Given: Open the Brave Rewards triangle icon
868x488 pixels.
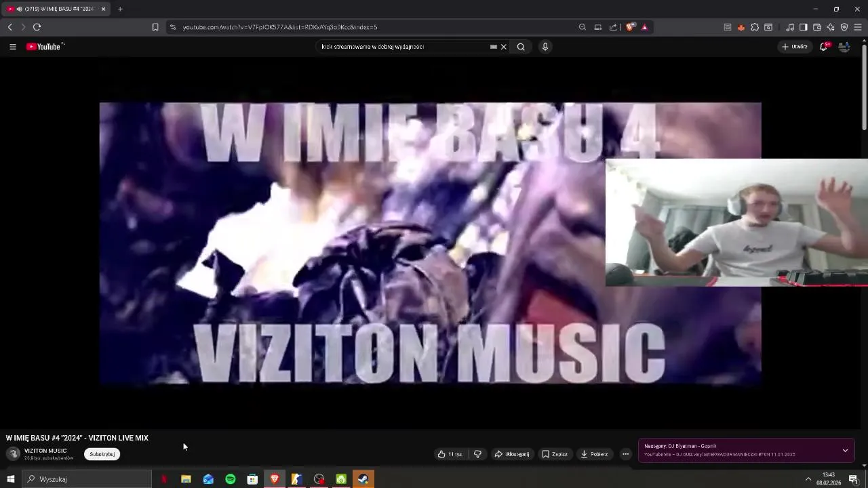Looking at the screenshot, I should (x=645, y=27).
